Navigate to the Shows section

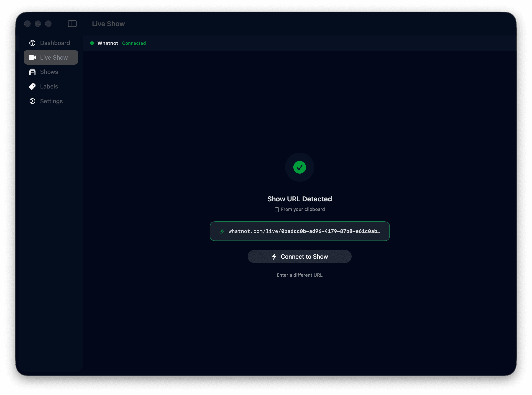click(x=49, y=72)
